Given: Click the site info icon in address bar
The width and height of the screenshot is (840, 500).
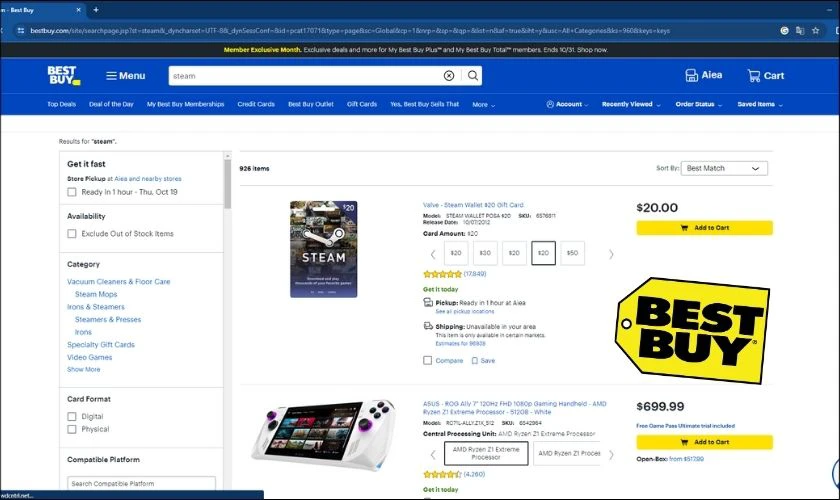Looking at the screenshot, I should pos(20,31).
